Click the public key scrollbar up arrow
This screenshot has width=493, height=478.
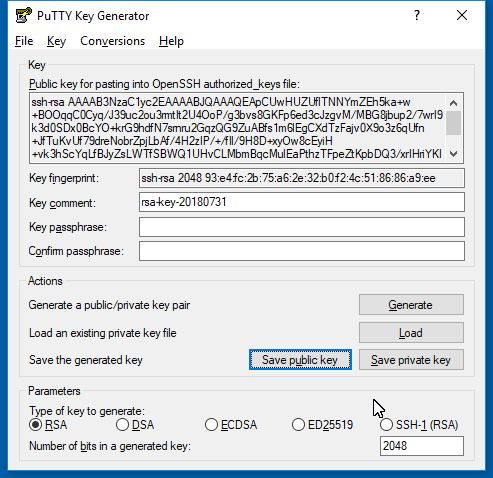453,103
